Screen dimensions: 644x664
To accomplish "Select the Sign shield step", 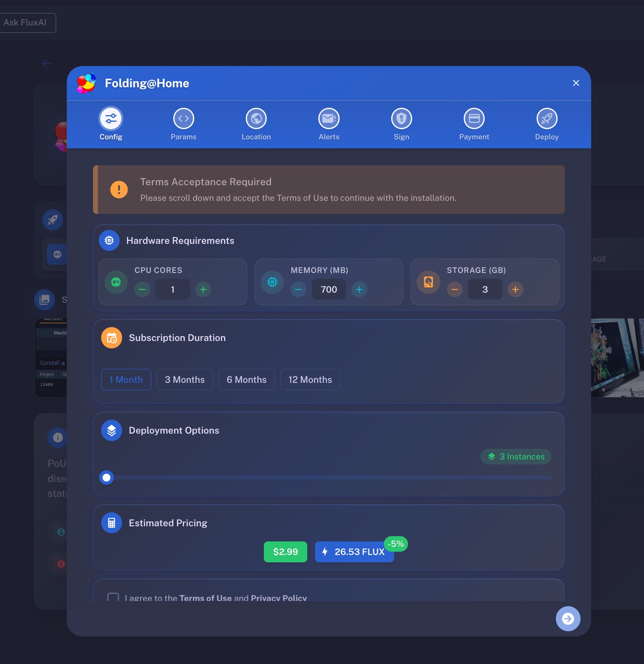I will click(x=401, y=119).
